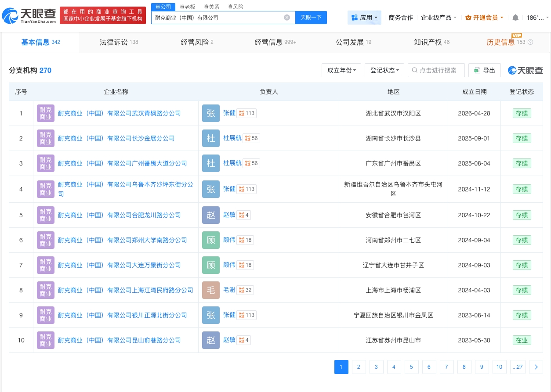Viewport: 551px width, 392px height.
Task: Click the 天眼一下 search button
Action: (311, 18)
